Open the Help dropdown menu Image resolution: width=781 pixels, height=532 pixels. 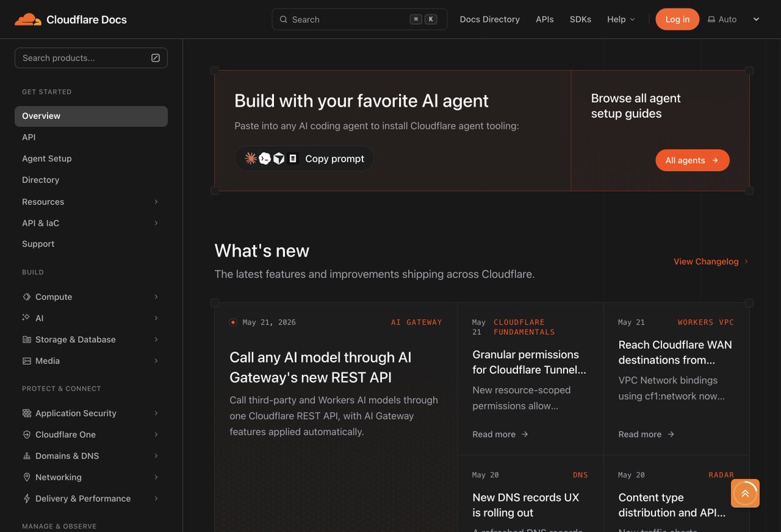(621, 20)
